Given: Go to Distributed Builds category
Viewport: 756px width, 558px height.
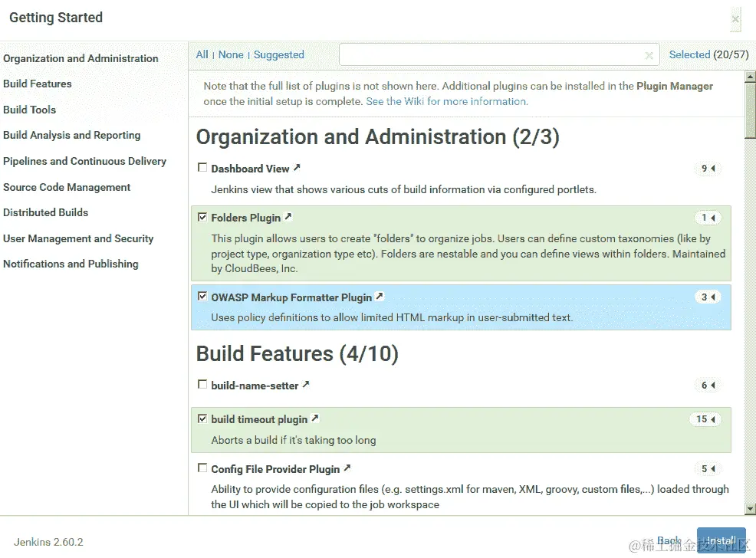Looking at the screenshot, I should pyautogui.click(x=45, y=212).
